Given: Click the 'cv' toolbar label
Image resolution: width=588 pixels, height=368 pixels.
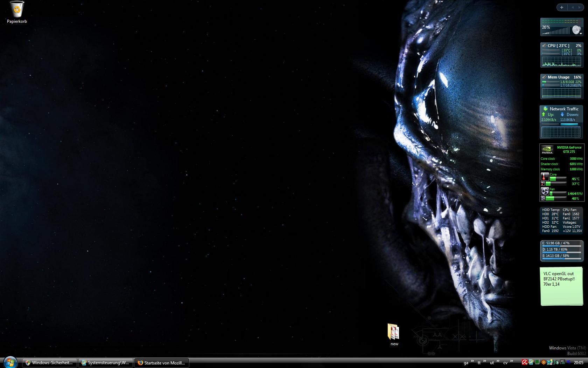Looking at the screenshot, I should pyautogui.click(x=505, y=363).
